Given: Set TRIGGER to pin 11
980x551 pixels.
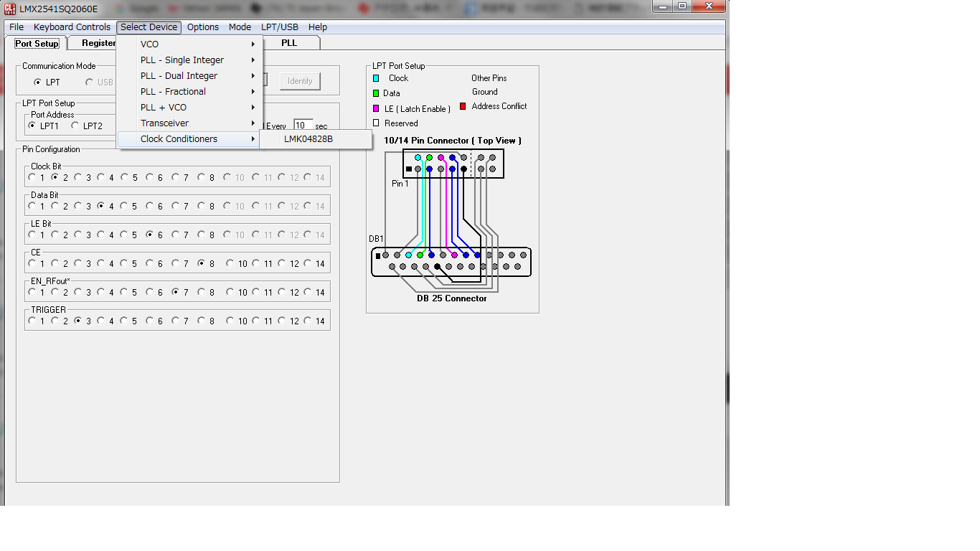Looking at the screenshot, I should pos(256,321).
